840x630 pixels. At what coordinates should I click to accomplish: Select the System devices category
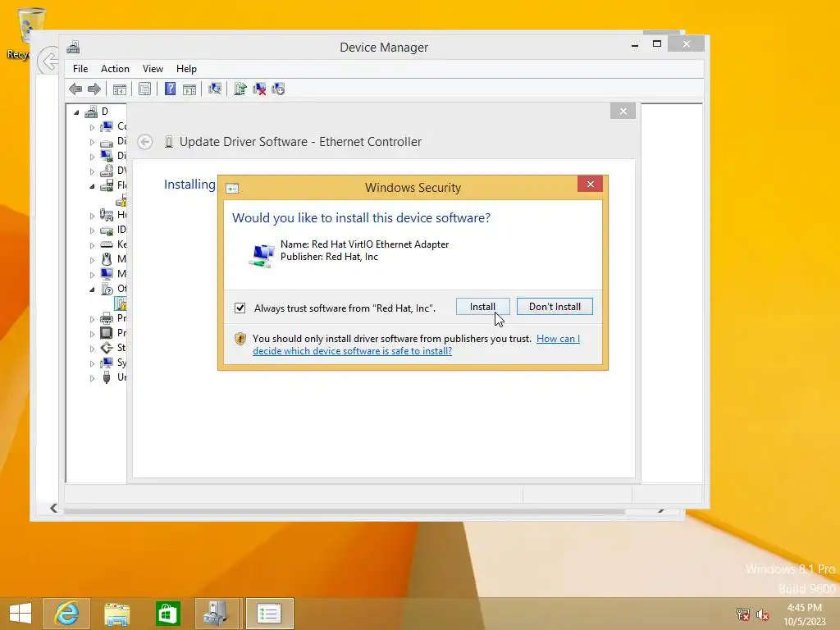click(x=113, y=363)
